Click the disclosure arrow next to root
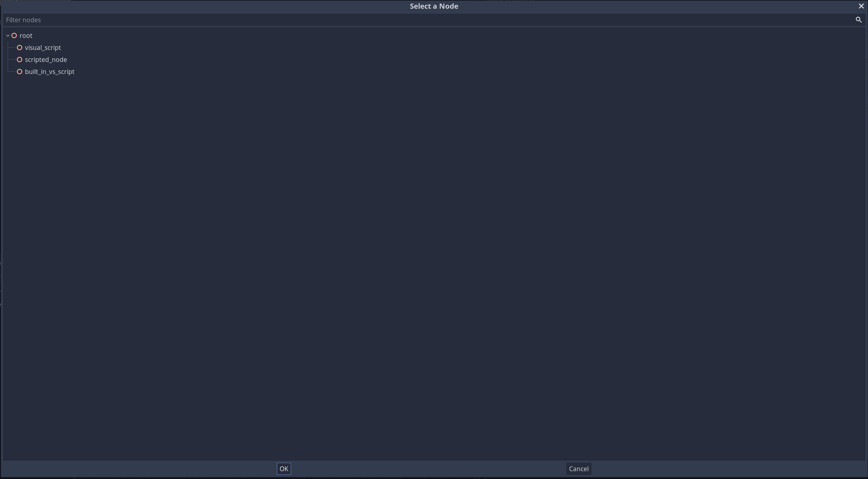 click(7, 35)
